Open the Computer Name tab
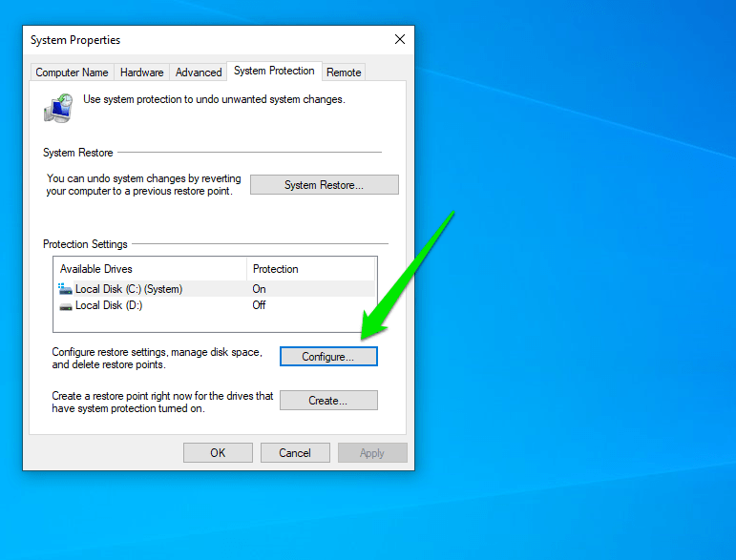Screen dimensions: 736x560 (x=72, y=73)
